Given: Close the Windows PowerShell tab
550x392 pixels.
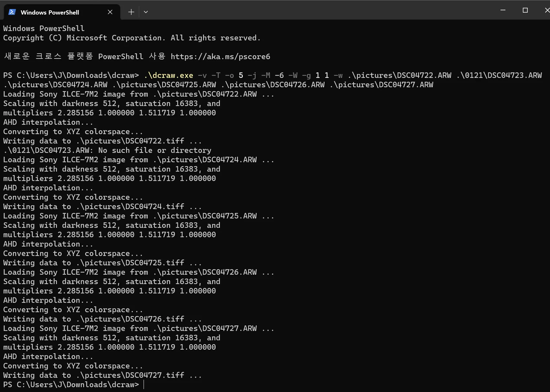Looking at the screenshot, I should 110,12.
